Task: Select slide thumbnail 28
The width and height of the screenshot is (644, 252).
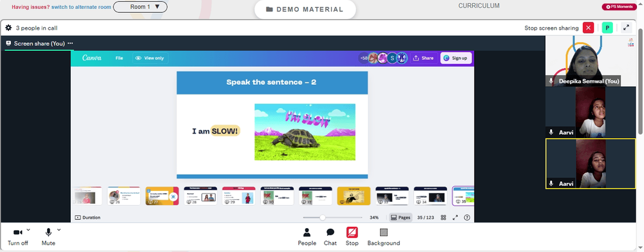Action: tap(200, 196)
